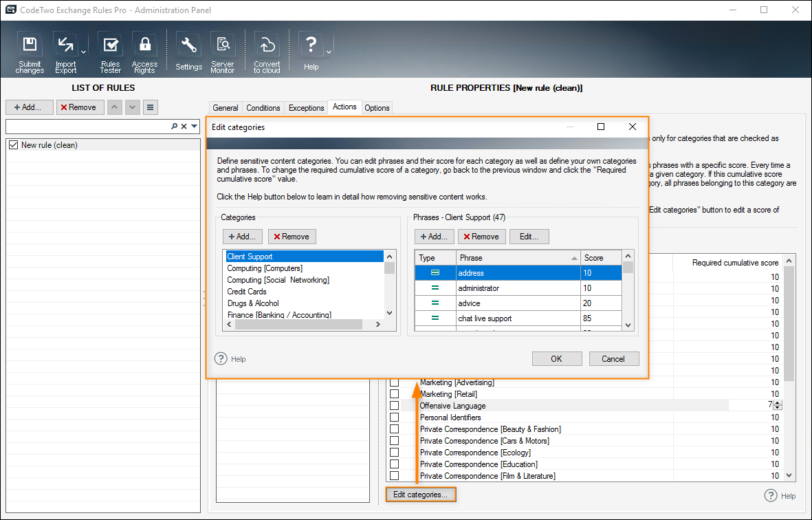Tick Private Correspondence [Beauty & Fashion]

coord(394,429)
